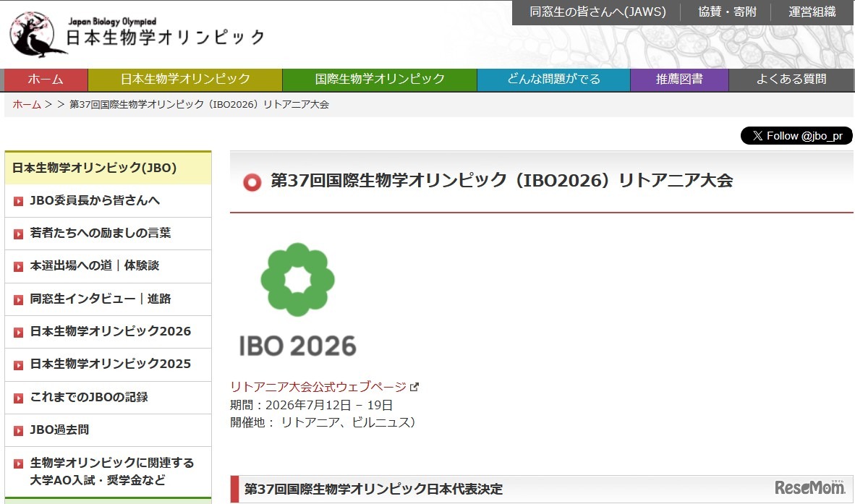Click the red arrow icon beside JBO過去問
This screenshot has width=855, height=504.
click(x=19, y=431)
